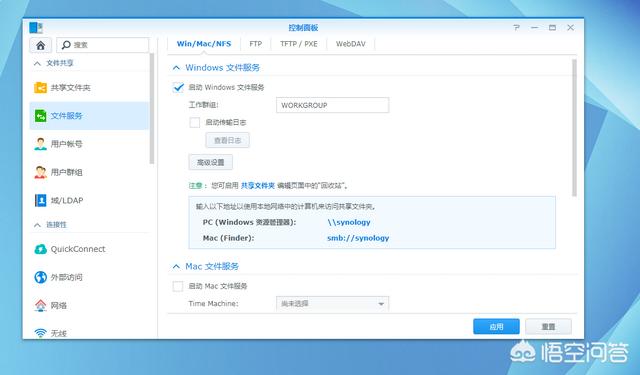Open QuickConnect cloud icon
Viewport: 640px width, 375px height.
pos(40,249)
